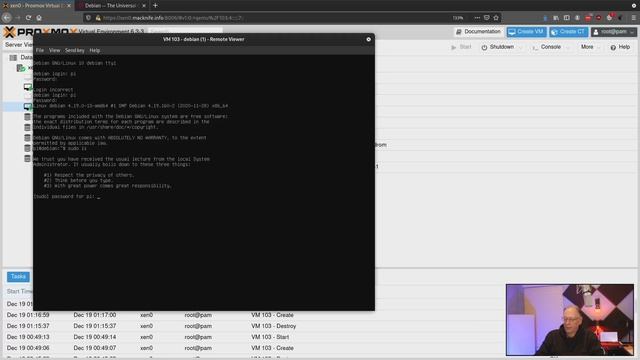The width and height of the screenshot is (640, 360).
Task: Click the page zoom level indicator
Action: [458, 18]
